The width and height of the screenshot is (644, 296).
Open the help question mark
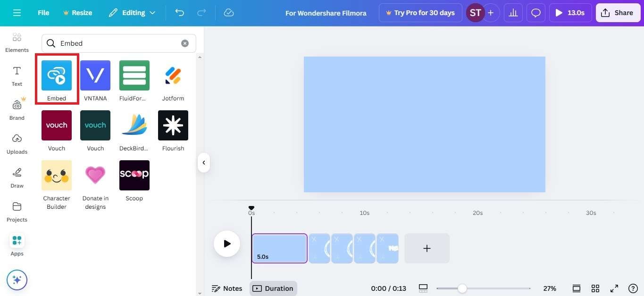[633, 288]
